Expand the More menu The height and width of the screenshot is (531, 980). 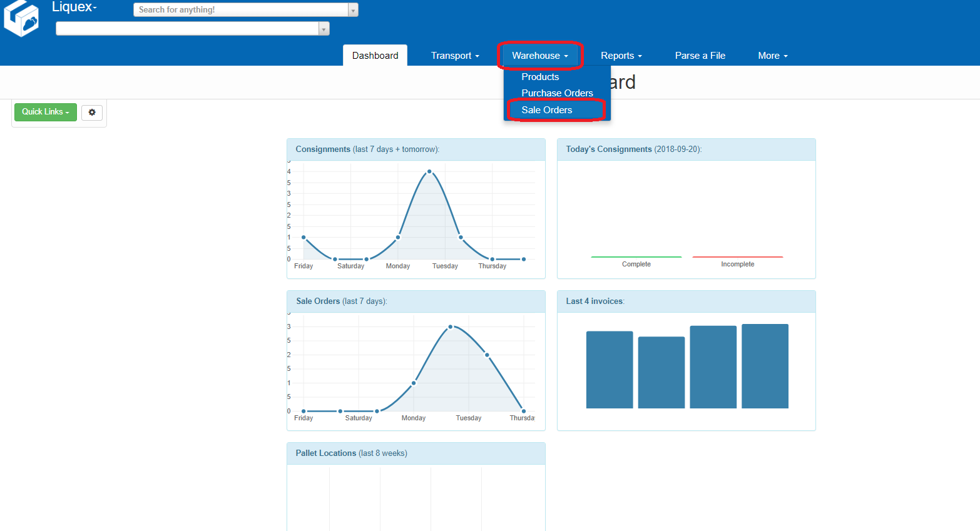pos(772,56)
